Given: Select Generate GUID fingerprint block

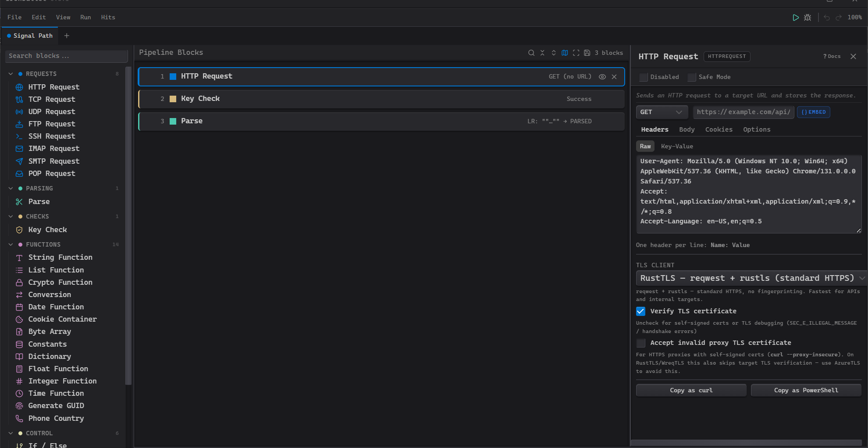Looking at the screenshot, I should pos(56,405).
